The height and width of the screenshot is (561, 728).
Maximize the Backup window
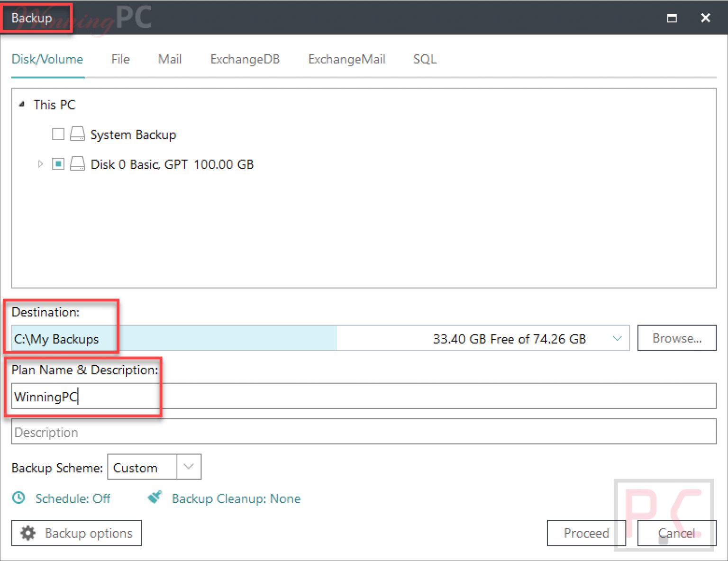[x=672, y=18]
